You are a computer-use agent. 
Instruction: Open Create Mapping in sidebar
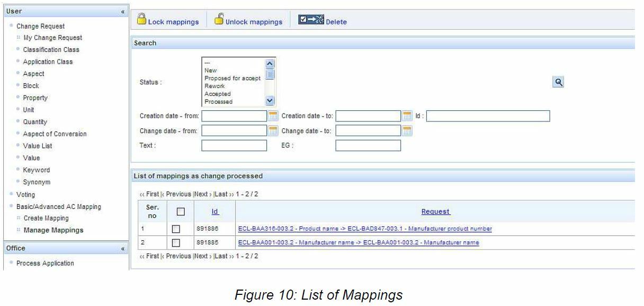tap(46, 218)
